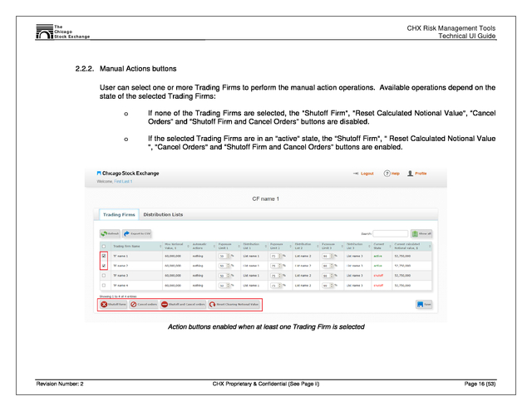Sort by Automatic Actions column
Viewport: 532px width, 411px height.
tap(203, 247)
